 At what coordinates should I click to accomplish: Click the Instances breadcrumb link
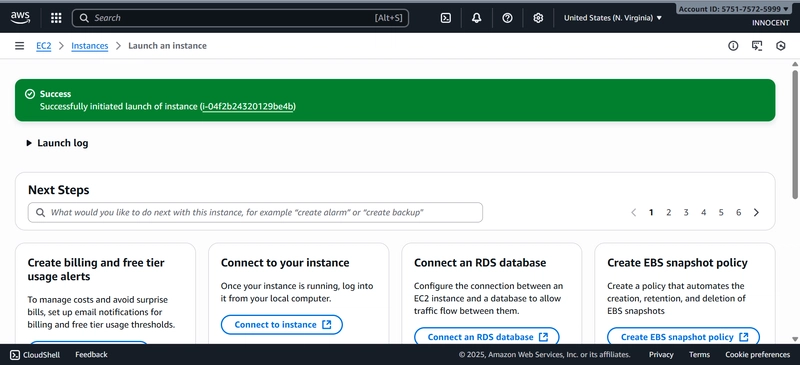pyautogui.click(x=90, y=46)
